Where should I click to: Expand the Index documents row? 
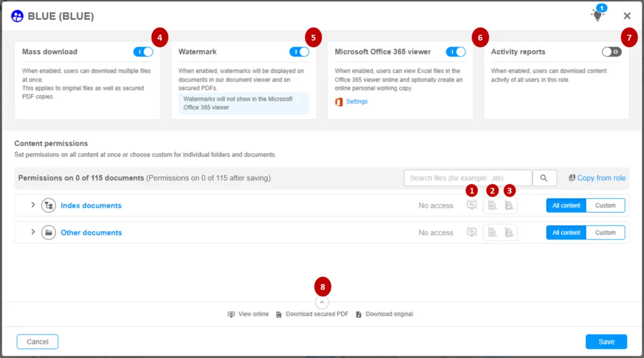tap(33, 205)
